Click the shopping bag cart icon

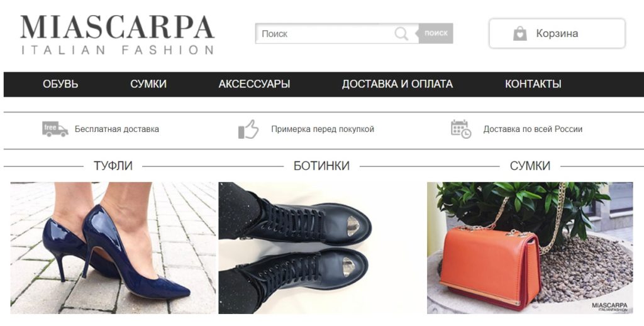tap(519, 34)
